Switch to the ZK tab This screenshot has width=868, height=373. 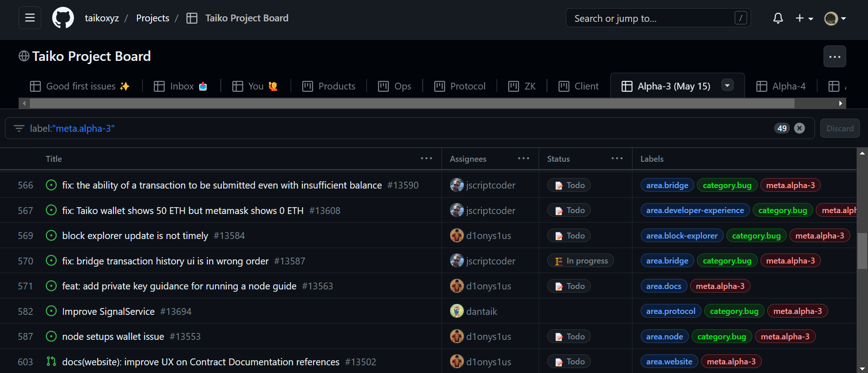pyautogui.click(x=522, y=86)
